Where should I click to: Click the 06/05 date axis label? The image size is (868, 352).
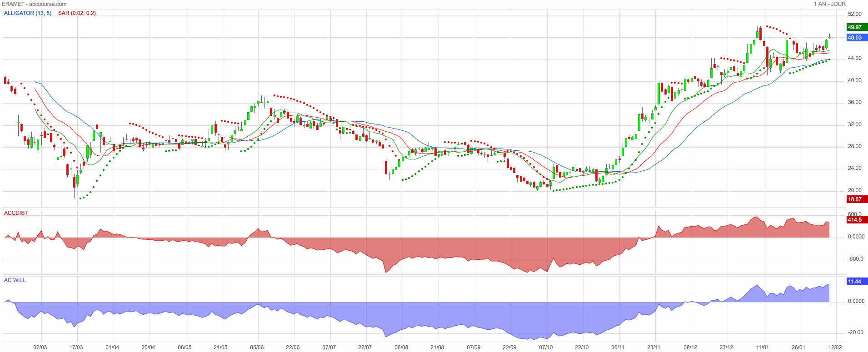tap(185, 347)
